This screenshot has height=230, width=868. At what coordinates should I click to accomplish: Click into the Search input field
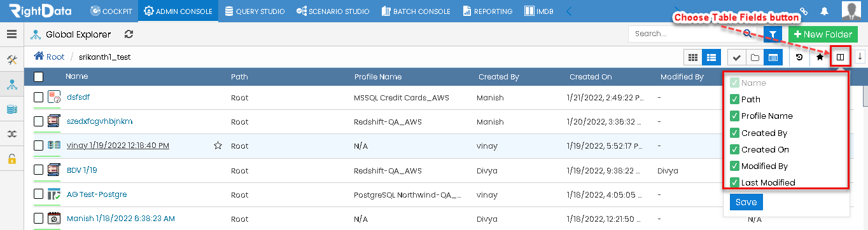(686, 34)
